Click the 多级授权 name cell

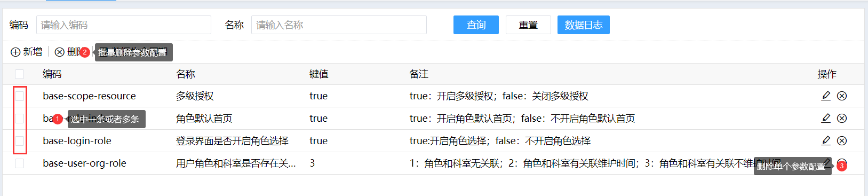point(195,96)
